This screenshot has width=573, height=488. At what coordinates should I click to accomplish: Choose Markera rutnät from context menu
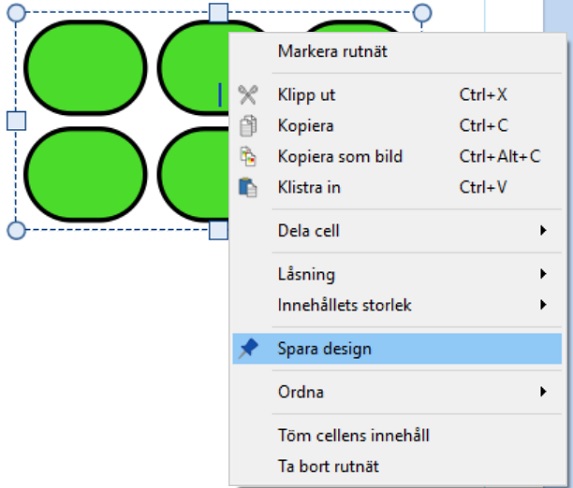pos(397,51)
